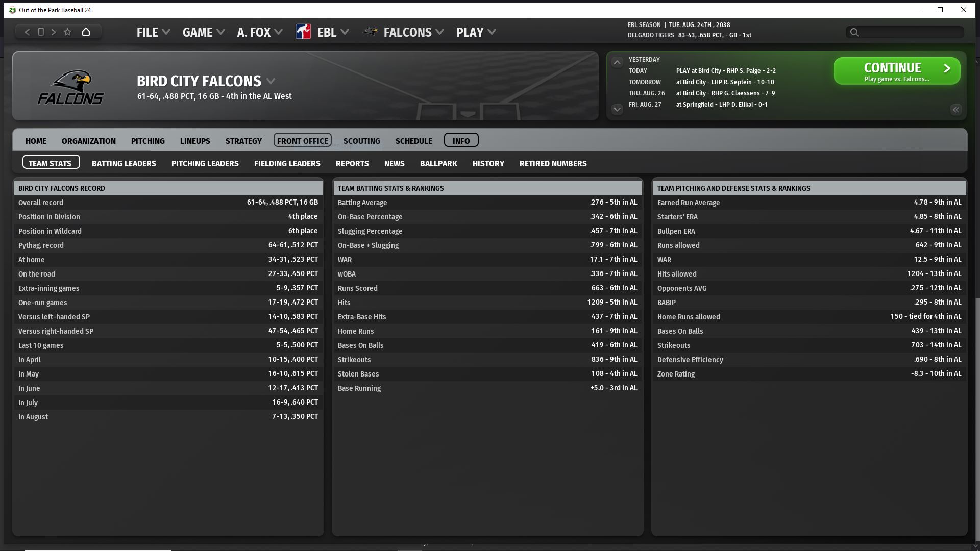The height and width of the screenshot is (551, 980).
Task: Expand the Bird City Falcons team dropdown
Action: [x=271, y=81]
